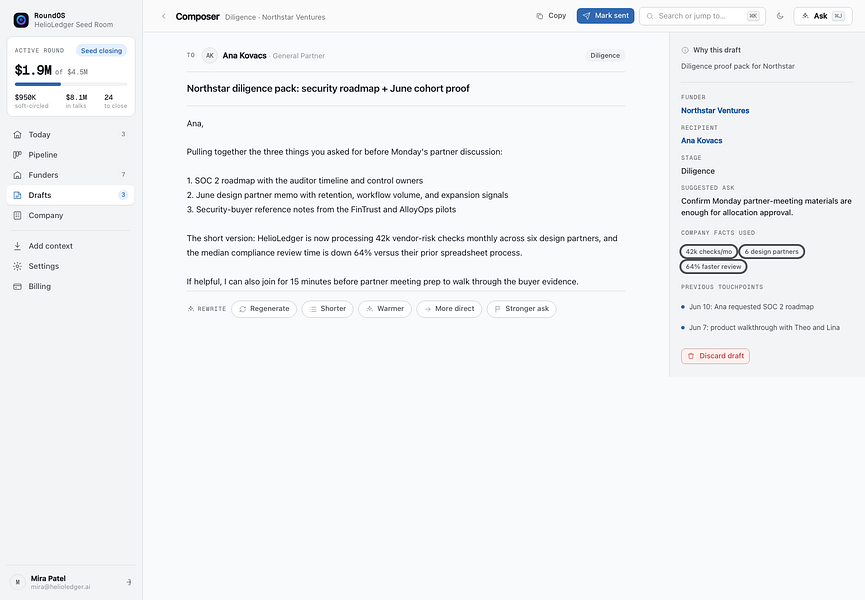Viewport: 865px width, 600px height.
Task: Click the Billing card icon
Action: [x=18, y=286]
